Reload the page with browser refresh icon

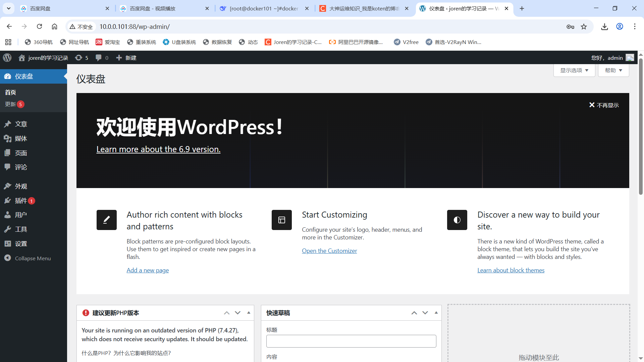pyautogui.click(x=39, y=27)
